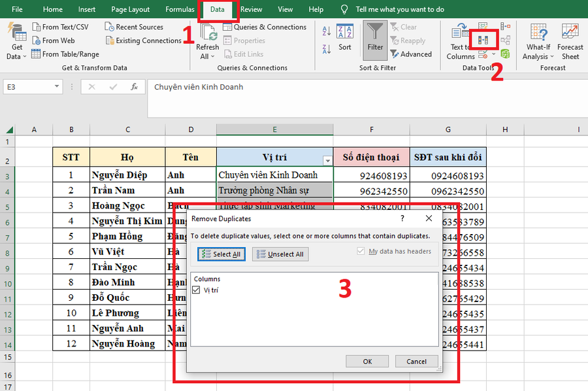
Task: Uncheck the Vị trí column checkbox
Action: (x=196, y=290)
